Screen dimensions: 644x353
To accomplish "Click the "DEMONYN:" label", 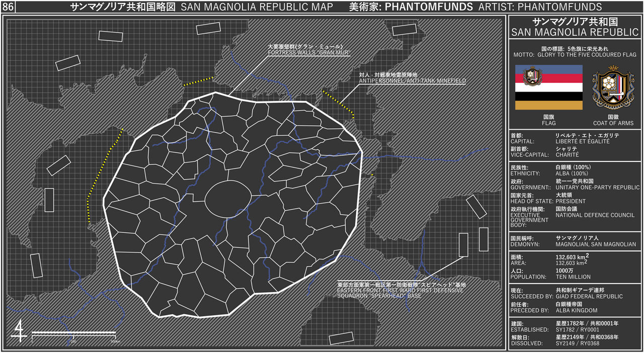I will click(x=525, y=245).
